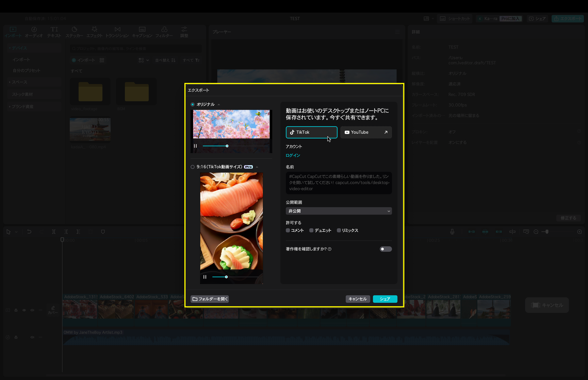Pause the オリジナル cherry blossom preview
Screen dimensions: 588x380
[x=195, y=146]
